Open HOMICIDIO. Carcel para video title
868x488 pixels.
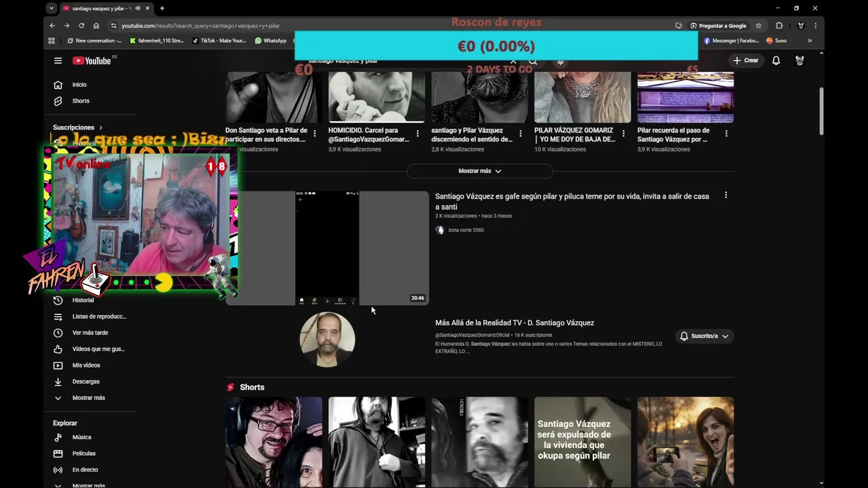coord(369,134)
